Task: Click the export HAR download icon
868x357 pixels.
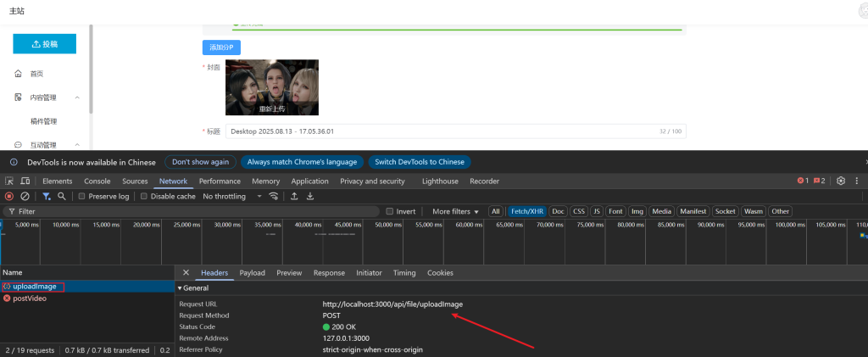Action: [x=310, y=197]
